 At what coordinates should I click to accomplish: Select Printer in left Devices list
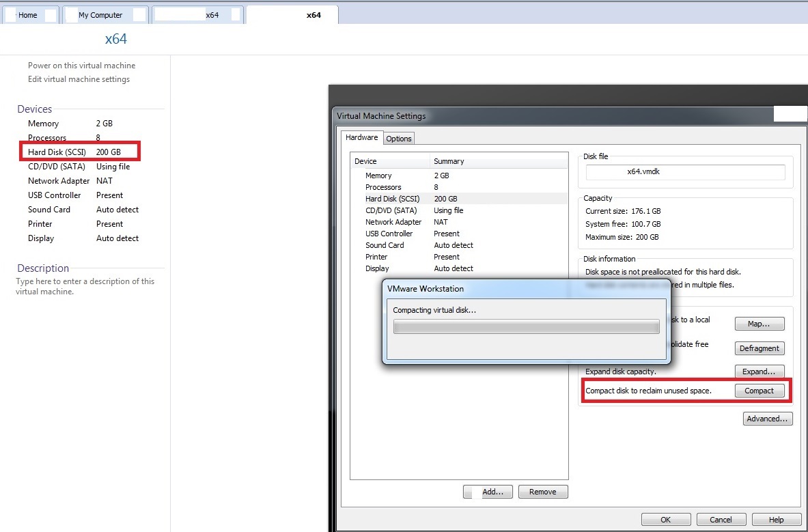pos(75,224)
